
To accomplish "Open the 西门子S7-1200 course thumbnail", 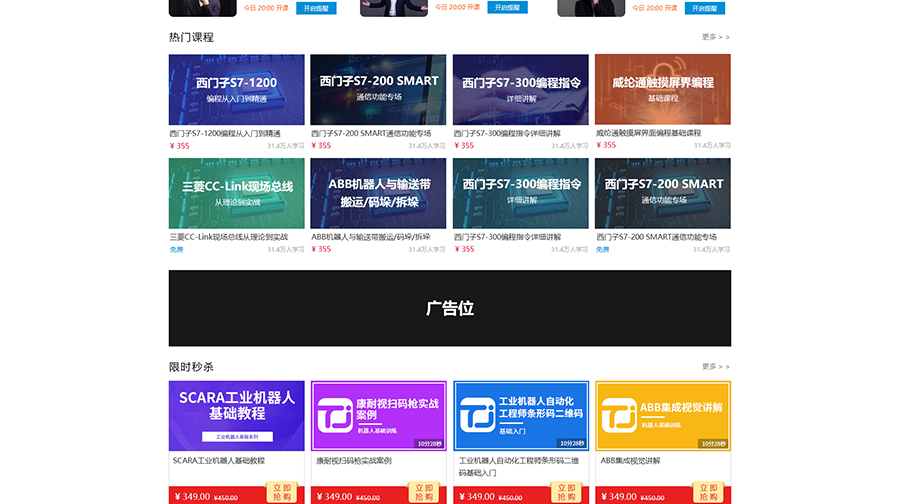I will tap(236, 90).
